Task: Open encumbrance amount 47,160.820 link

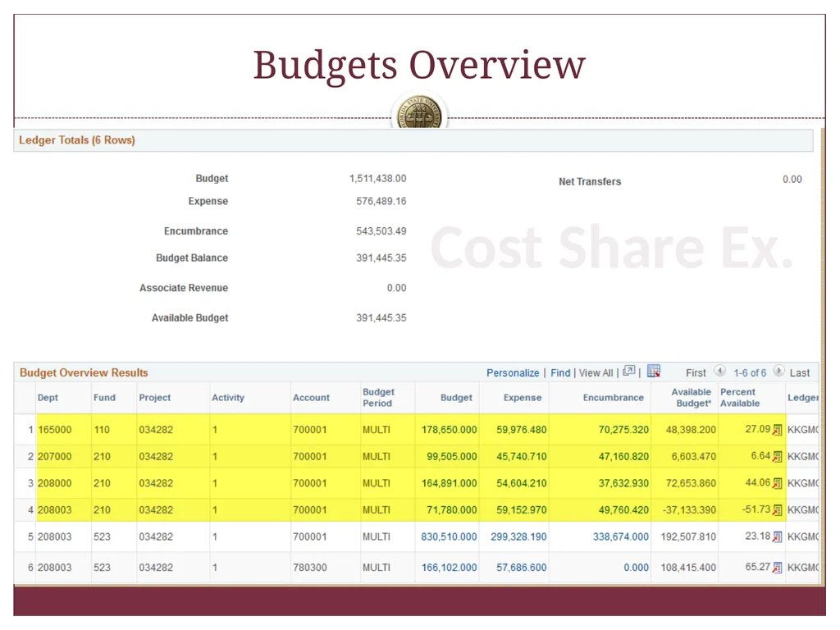Action: (x=623, y=456)
